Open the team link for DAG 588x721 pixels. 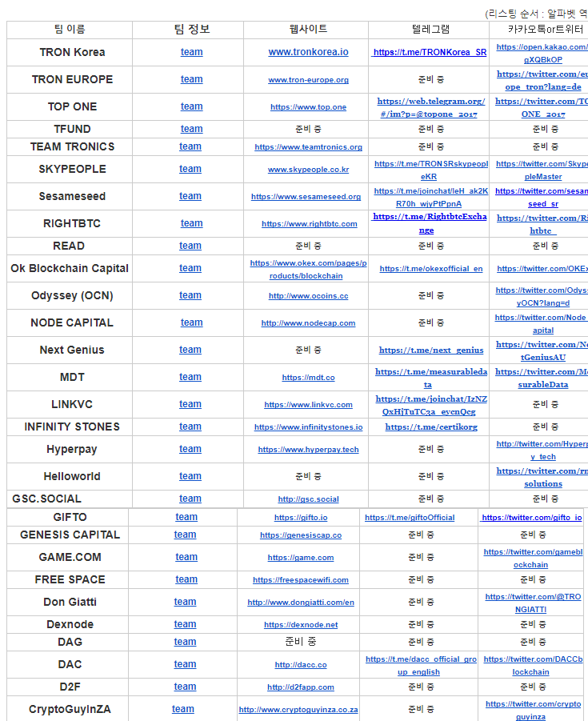[x=186, y=642]
